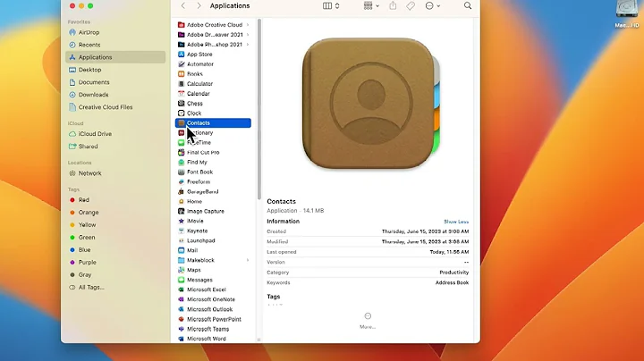
Task: Click the large Contacts preview icon
Action: (371, 104)
